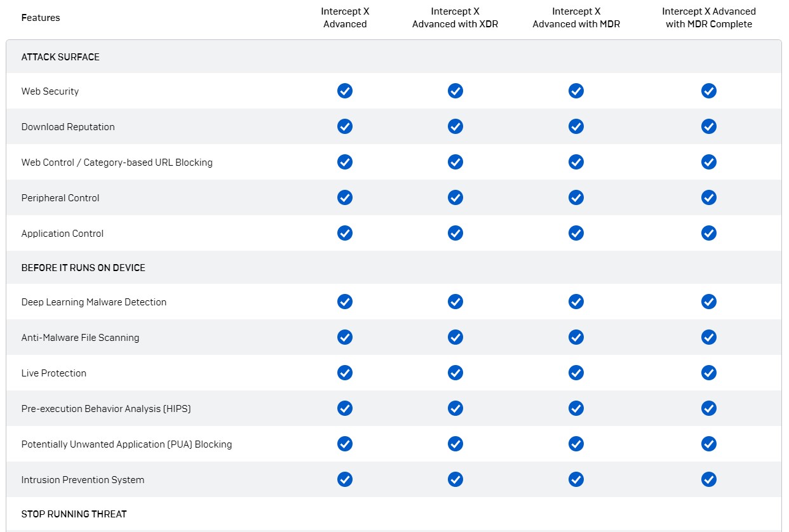Screen dimensions: 789x532
Task: Select Application Control checkmark in MDR Complete column
Action: click(709, 233)
